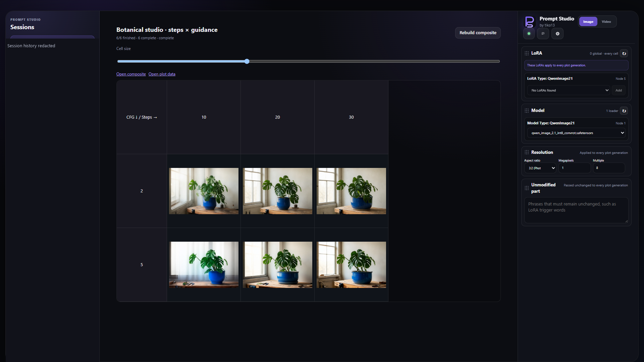644x362 pixels.
Task: Click the '6/6 finished' status text
Action: 126,38
